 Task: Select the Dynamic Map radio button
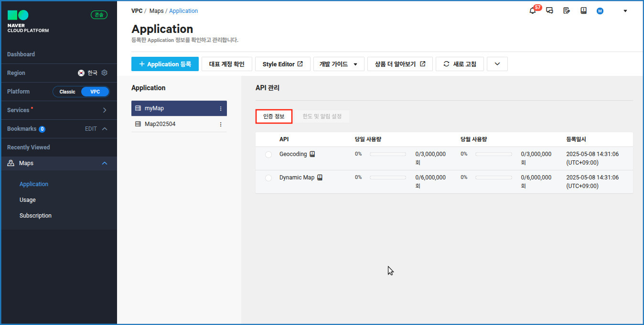tap(268, 178)
